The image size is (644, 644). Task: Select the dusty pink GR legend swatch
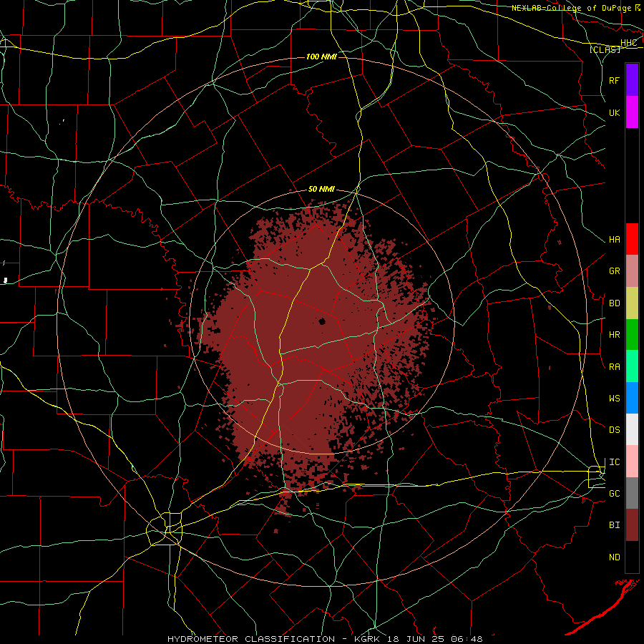tap(632, 270)
